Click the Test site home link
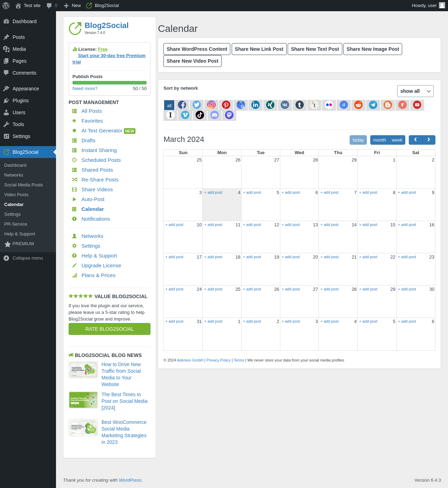This screenshot has width=448, height=488. click(x=28, y=6)
